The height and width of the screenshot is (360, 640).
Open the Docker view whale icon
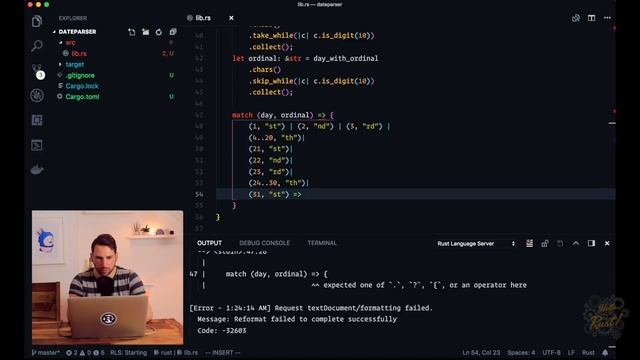point(37,170)
